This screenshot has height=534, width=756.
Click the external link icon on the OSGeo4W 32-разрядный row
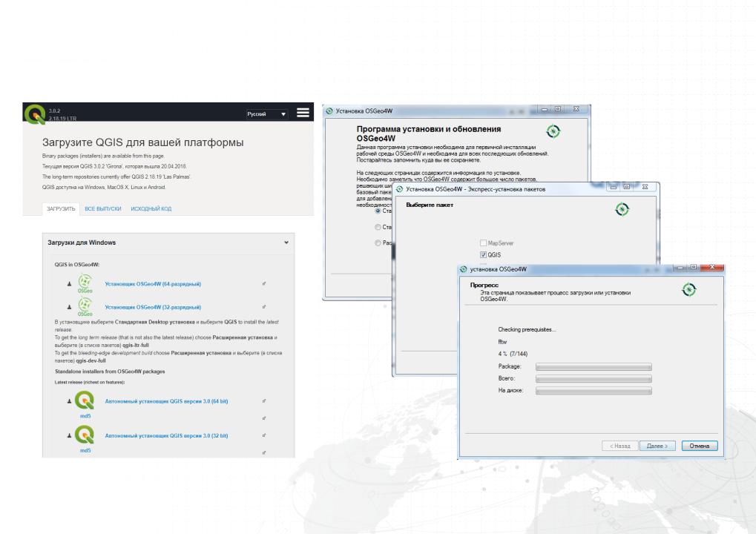pos(264,306)
